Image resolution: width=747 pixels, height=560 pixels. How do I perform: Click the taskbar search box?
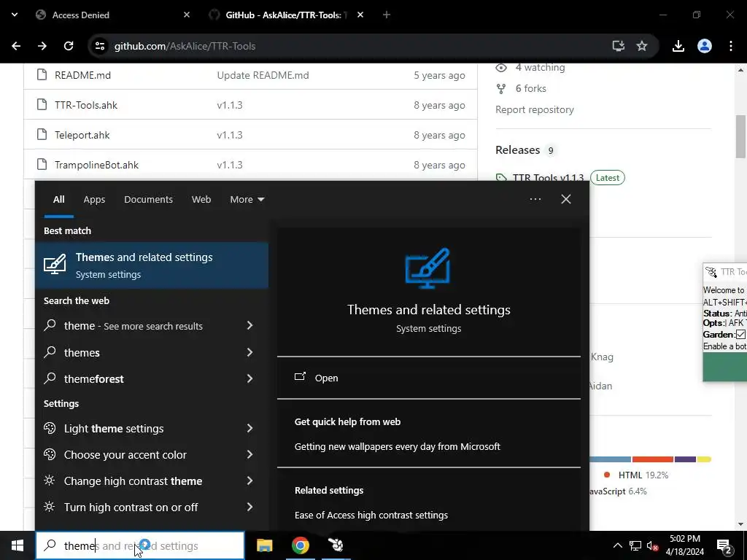click(x=140, y=545)
